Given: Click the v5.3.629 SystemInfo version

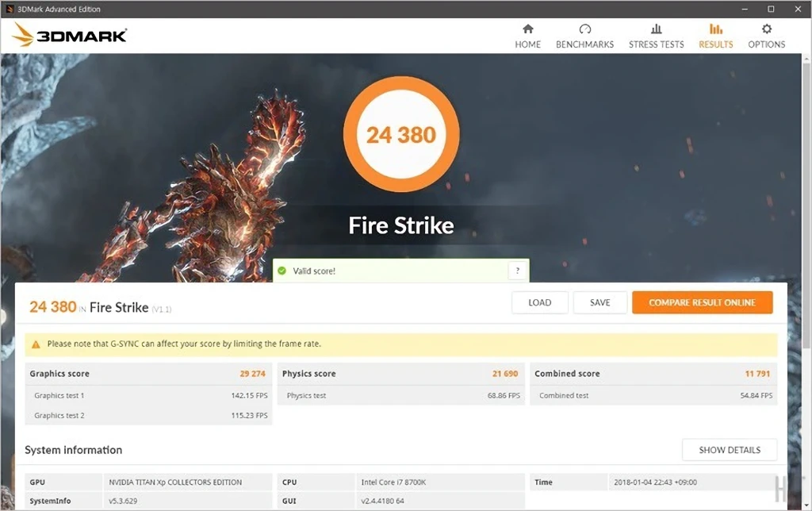Looking at the screenshot, I should point(123,501).
